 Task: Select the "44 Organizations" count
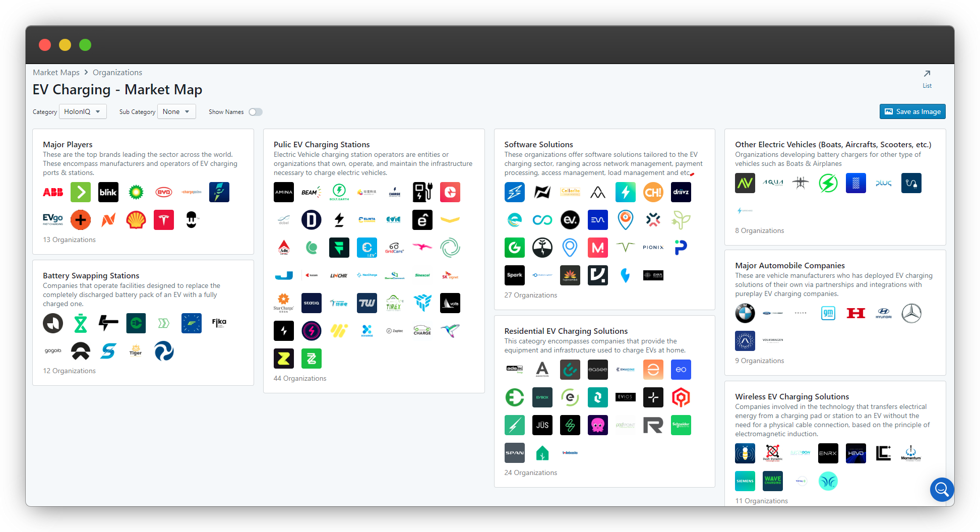300,378
